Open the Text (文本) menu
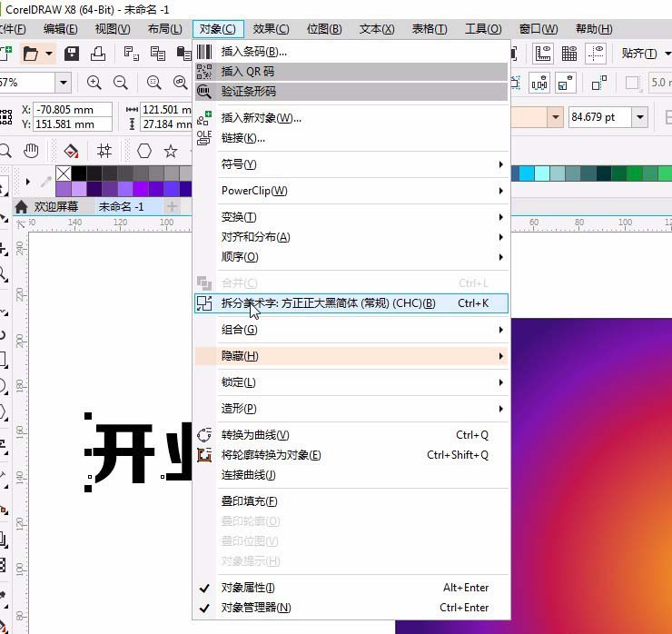Viewport: 672px width, 634px height. [x=377, y=29]
